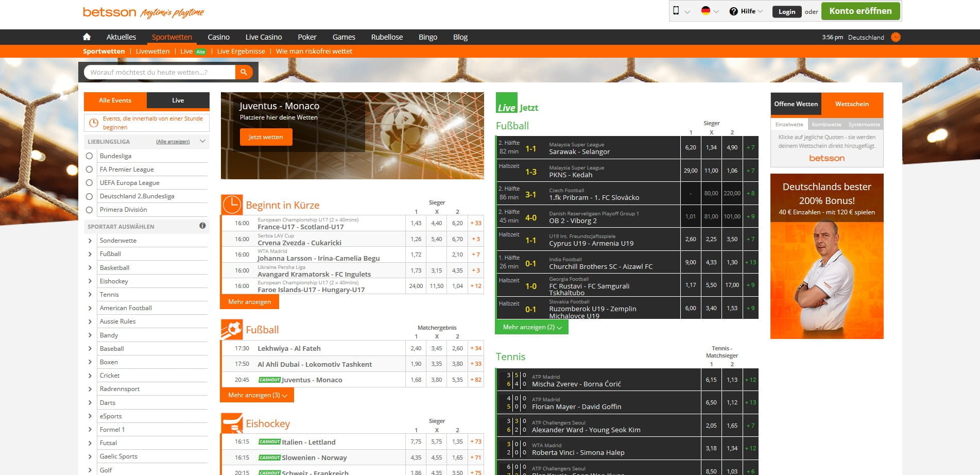Switch to the Wettschein tab

(x=852, y=104)
